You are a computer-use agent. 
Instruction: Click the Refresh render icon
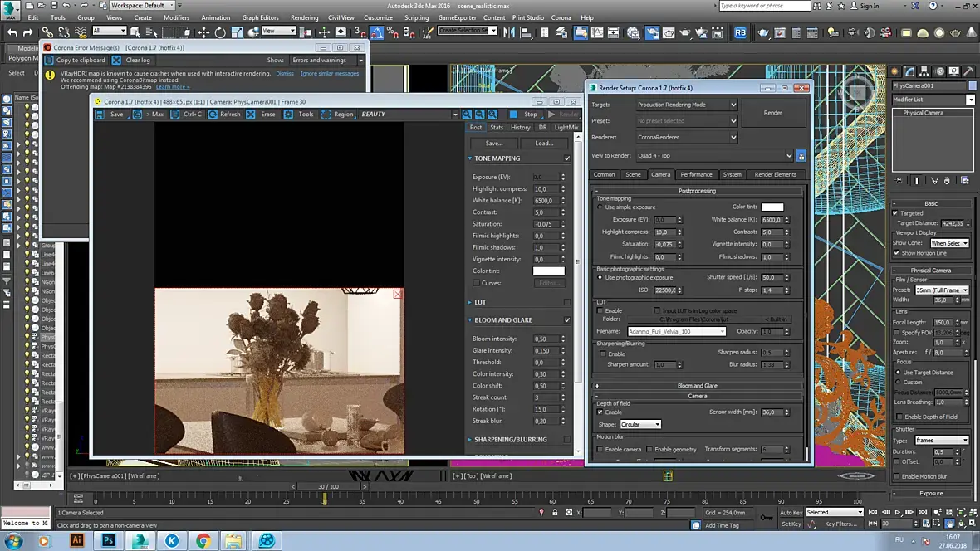coord(213,115)
